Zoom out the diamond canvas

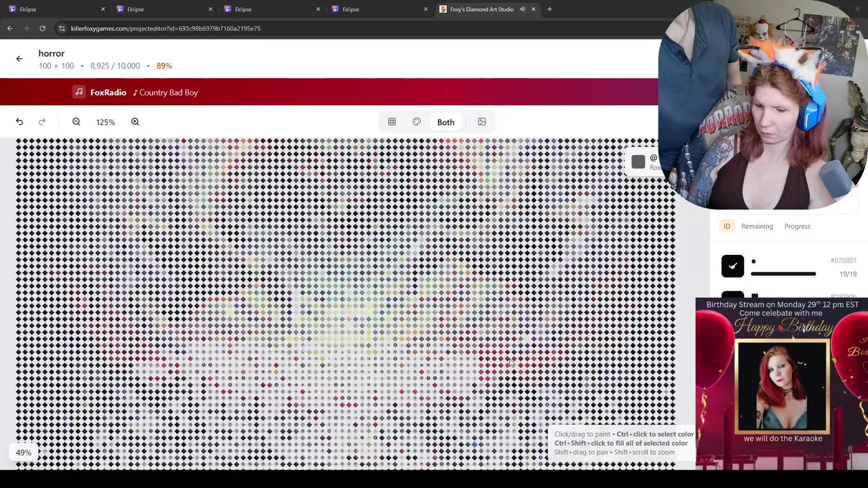click(76, 122)
